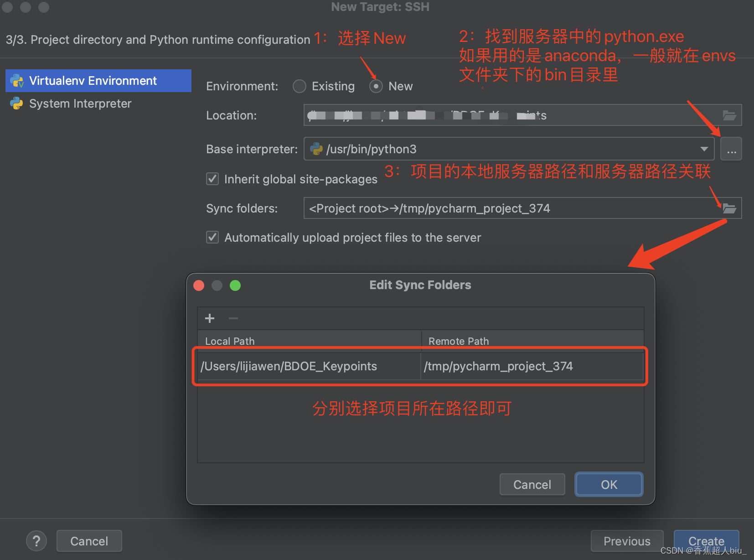Choose the Existing environment radio button
The image size is (754, 560).
[300, 86]
